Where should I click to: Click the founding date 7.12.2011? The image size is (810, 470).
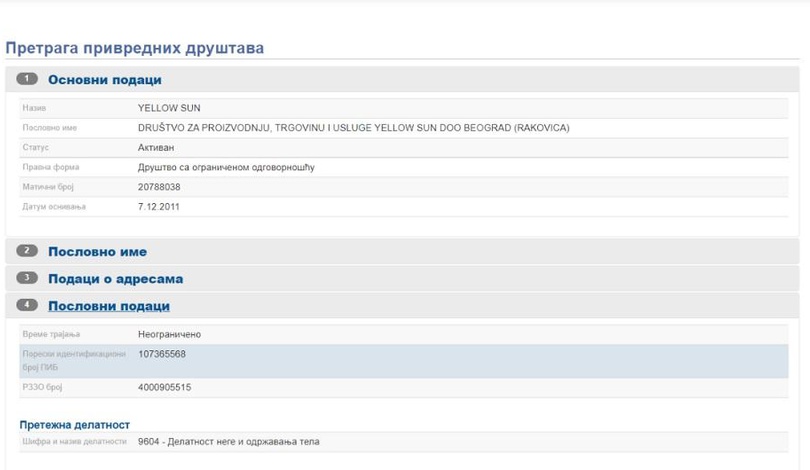pos(158,207)
